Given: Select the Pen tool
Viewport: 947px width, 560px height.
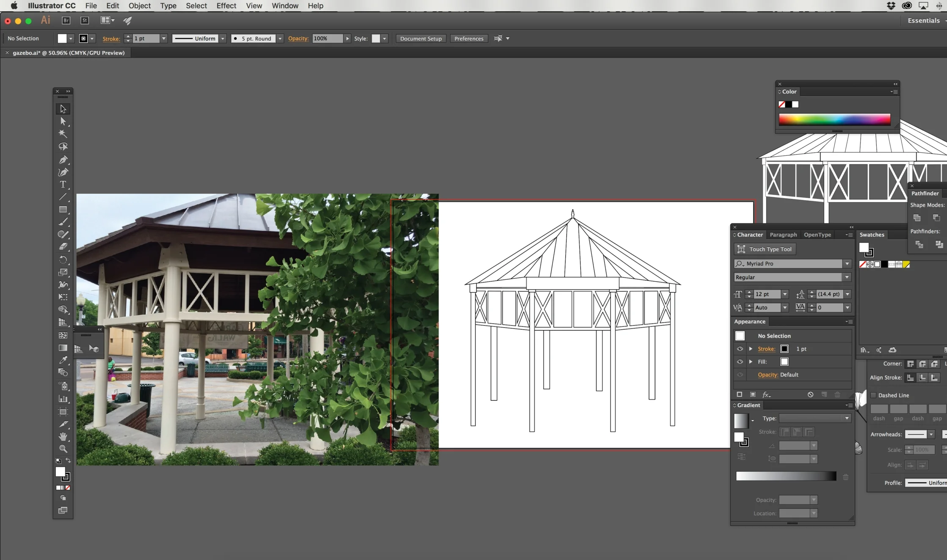Looking at the screenshot, I should [63, 160].
